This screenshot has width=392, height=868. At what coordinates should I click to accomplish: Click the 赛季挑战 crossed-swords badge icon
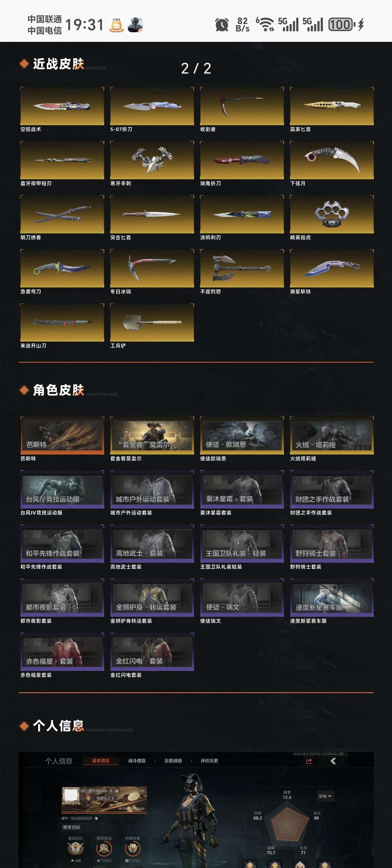(104, 848)
